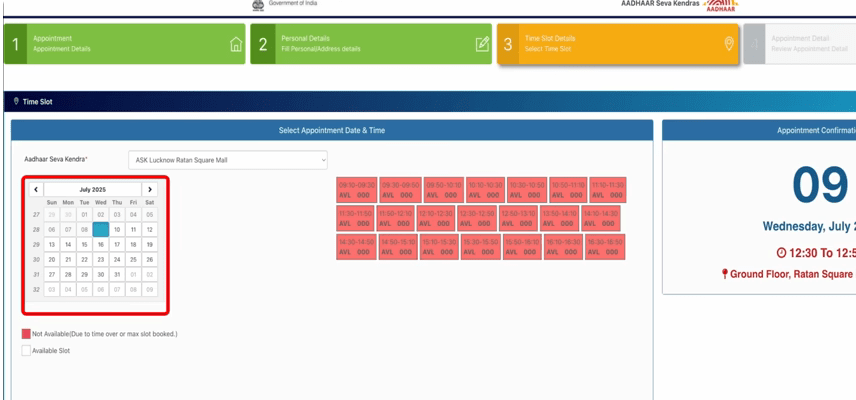Click the Aadhaar logo at top right

tap(720, 5)
